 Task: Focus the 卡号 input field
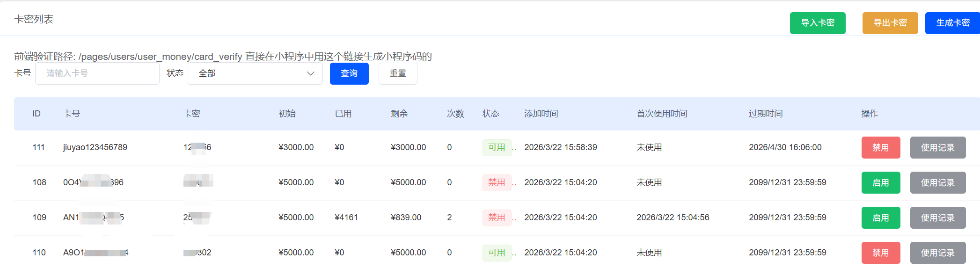tap(97, 73)
